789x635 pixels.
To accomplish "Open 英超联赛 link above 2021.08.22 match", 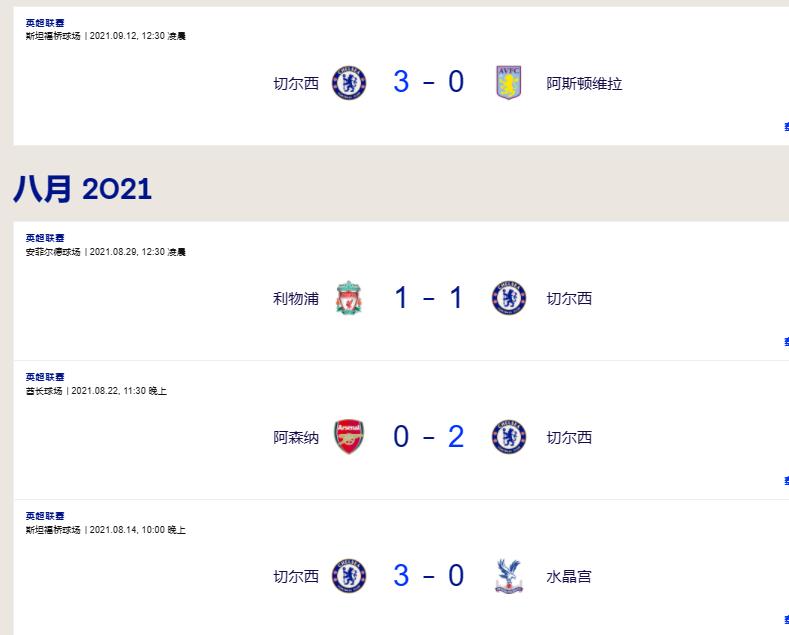I will click(45, 377).
